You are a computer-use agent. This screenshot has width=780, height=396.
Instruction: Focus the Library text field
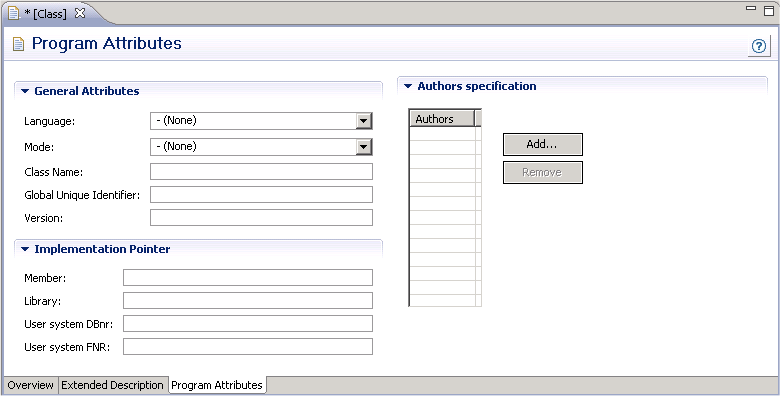click(x=248, y=300)
